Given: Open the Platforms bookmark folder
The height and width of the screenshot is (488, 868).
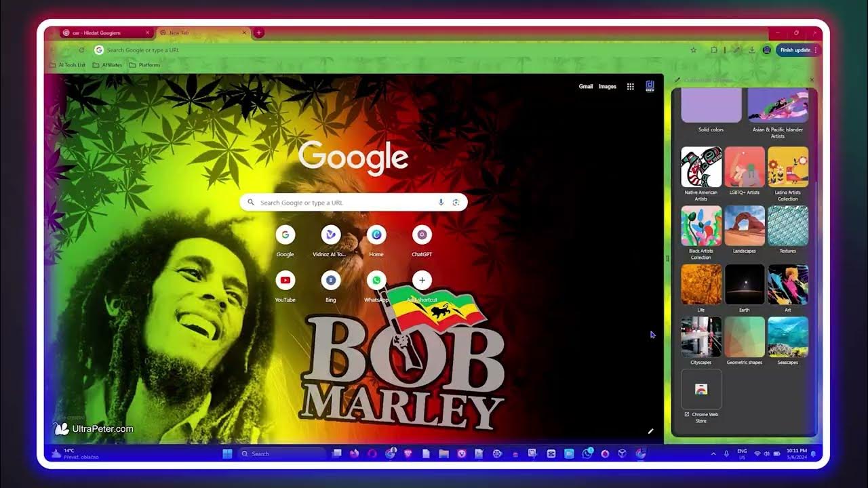Looking at the screenshot, I should [144, 65].
